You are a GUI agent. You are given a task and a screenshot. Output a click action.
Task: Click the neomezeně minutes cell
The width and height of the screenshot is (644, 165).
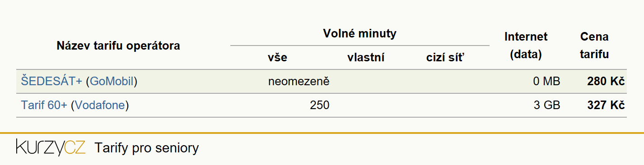(299, 82)
